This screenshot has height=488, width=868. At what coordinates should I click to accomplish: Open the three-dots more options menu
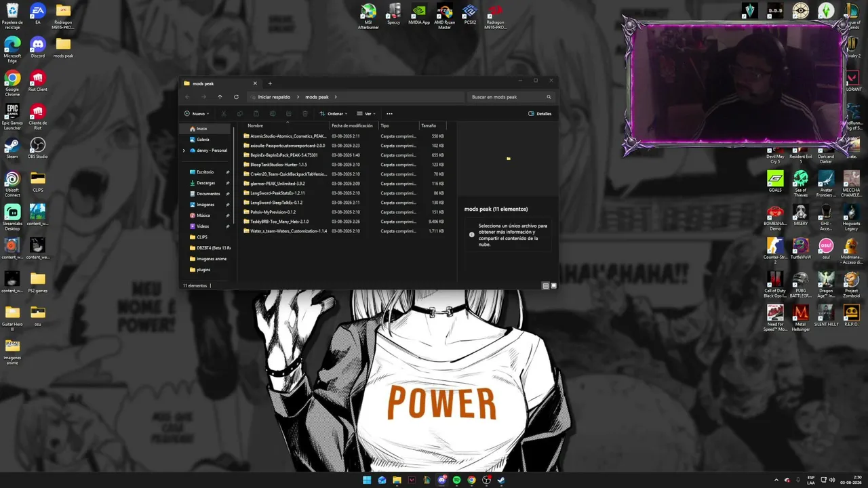click(x=389, y=114)
